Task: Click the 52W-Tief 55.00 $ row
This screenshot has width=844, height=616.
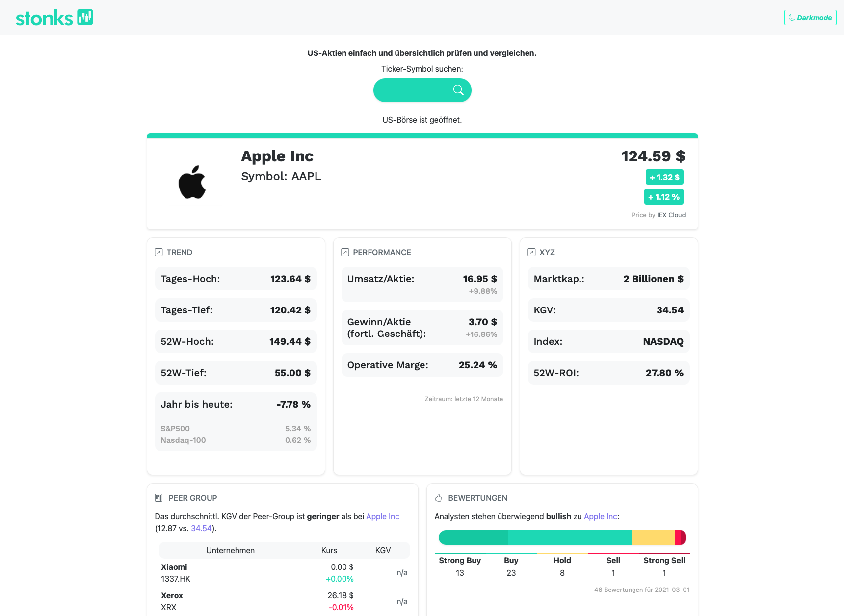Action: pyautogui.click(x=236, y=373)
